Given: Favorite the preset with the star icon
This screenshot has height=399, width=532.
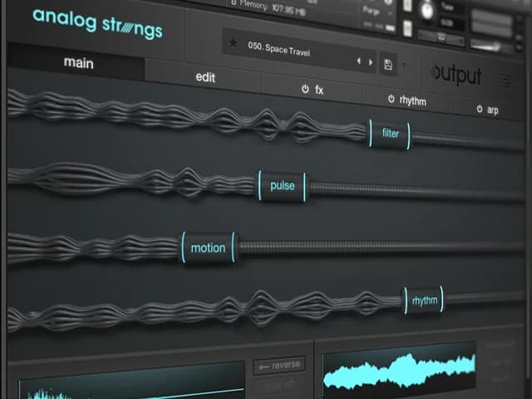Looking at the screenshot, I should pyautogui.click(x=234, y=44).
